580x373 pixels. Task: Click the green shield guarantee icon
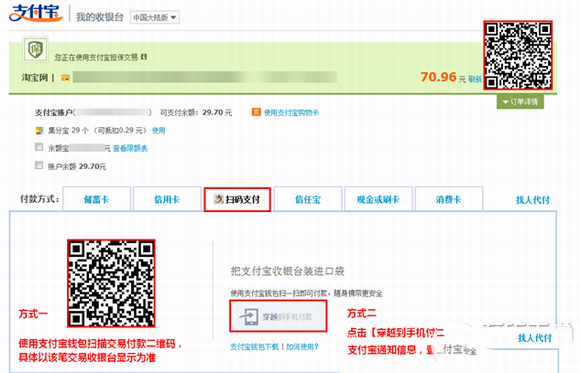coord(36,50)
